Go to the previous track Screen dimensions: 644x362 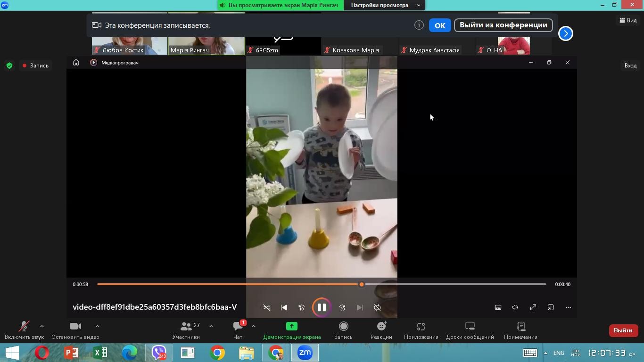coord(284,307)
